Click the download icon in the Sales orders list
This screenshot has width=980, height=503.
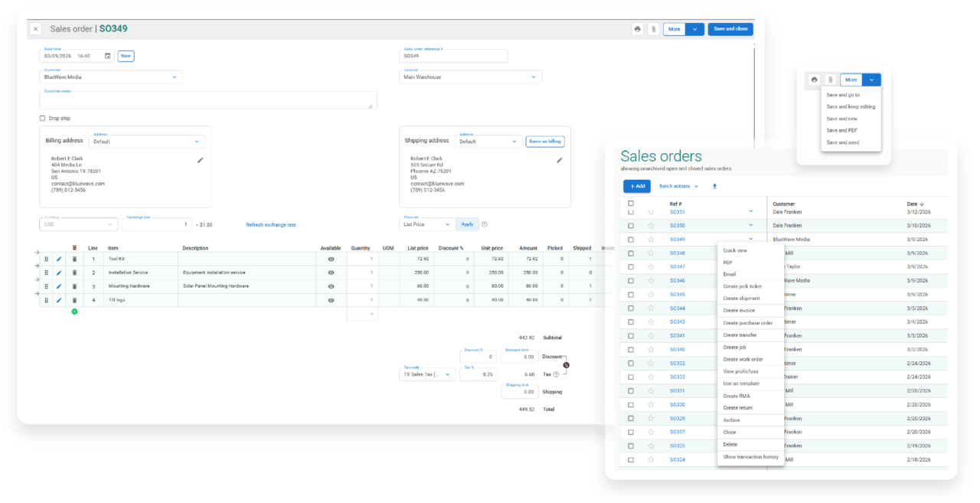714,186
